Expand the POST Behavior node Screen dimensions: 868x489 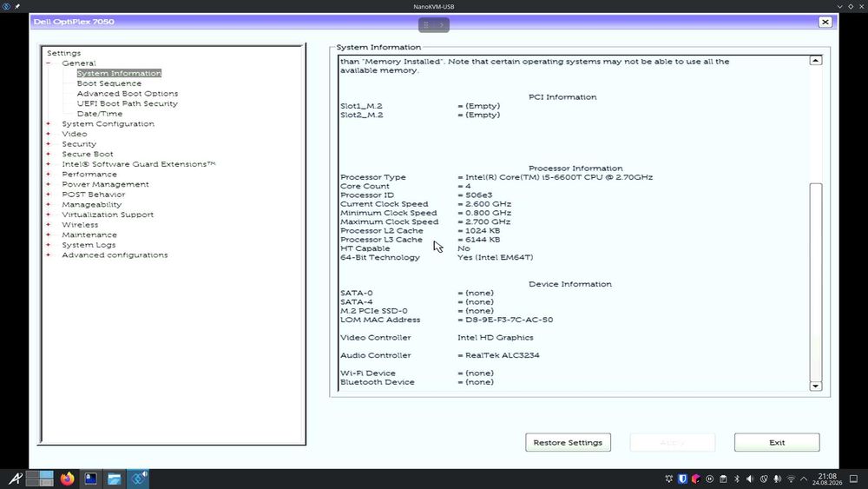pos(48,195)
